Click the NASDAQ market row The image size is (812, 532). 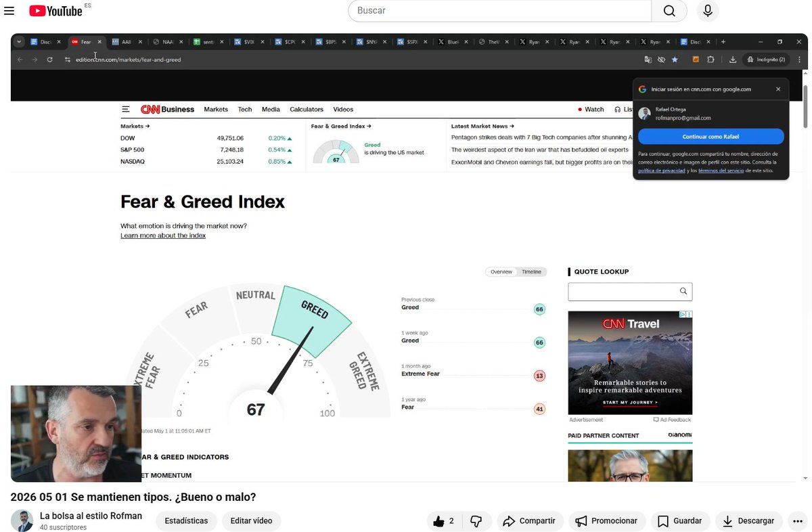point(206,162)
